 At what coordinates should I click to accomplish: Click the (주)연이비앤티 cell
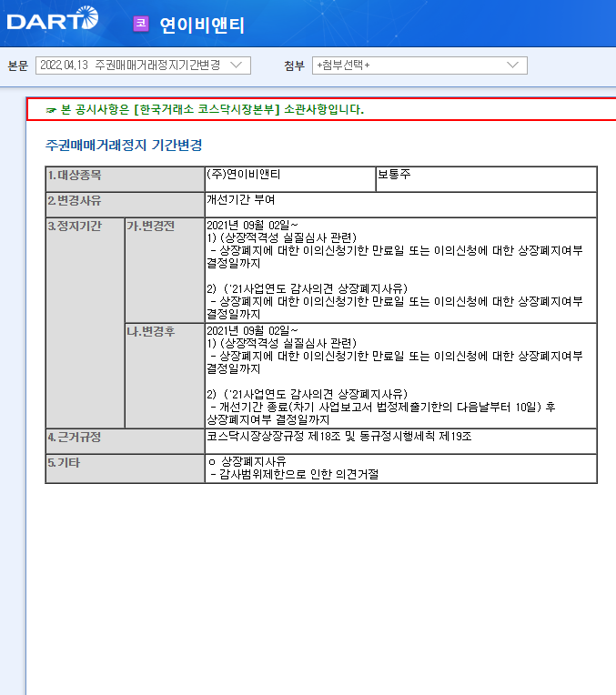coord(290,179)
